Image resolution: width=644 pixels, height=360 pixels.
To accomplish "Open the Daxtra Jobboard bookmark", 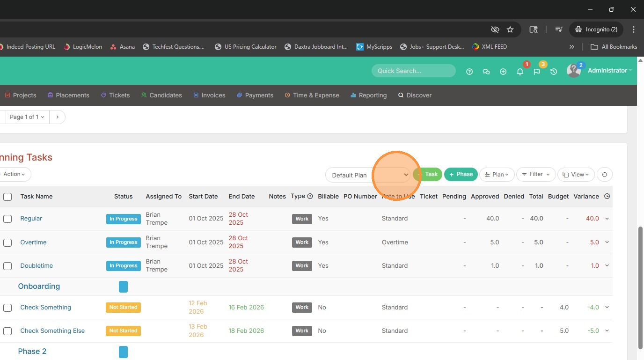I will 316,47.
